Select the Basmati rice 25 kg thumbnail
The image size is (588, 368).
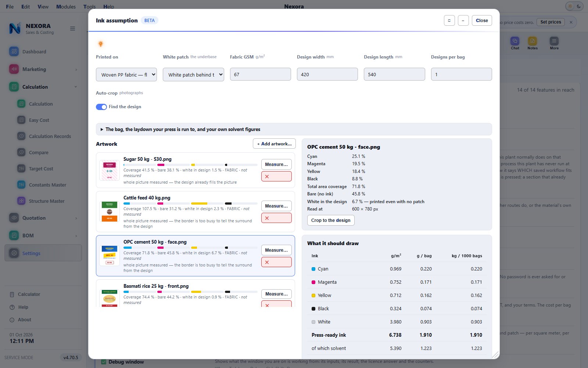[110, 298]
